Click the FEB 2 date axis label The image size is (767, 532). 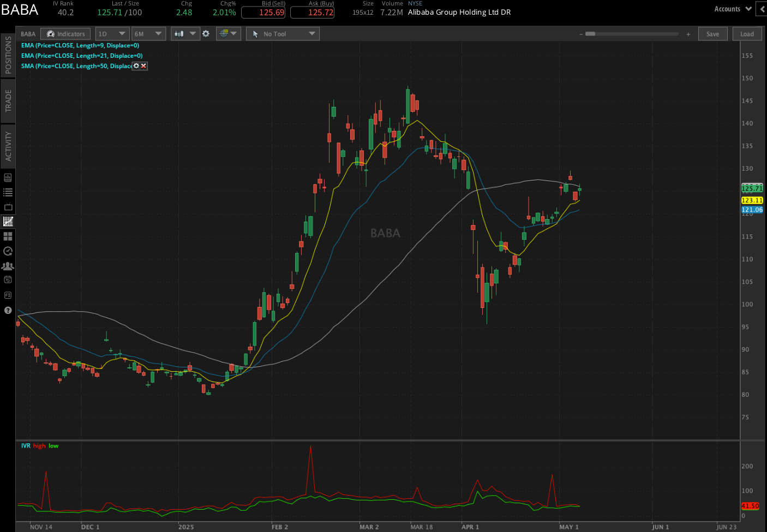point(280,527)
